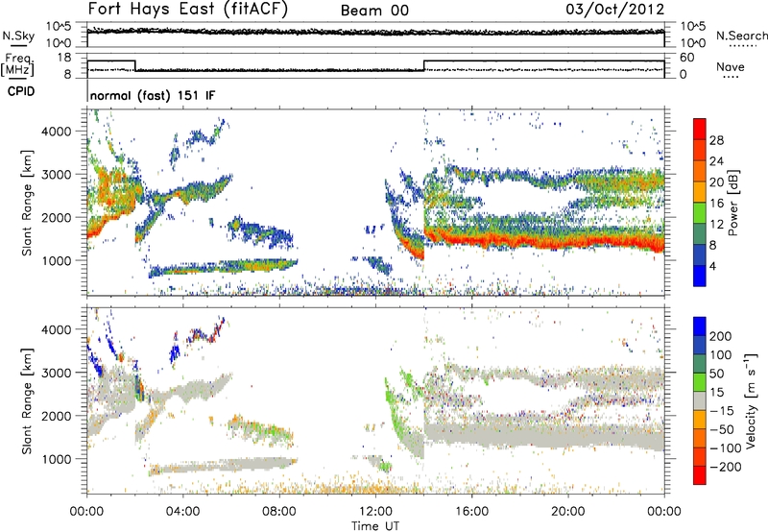768x532 pixels.
Task: Click the noise trace in the N.Sky panel
Action: (375, 32)
